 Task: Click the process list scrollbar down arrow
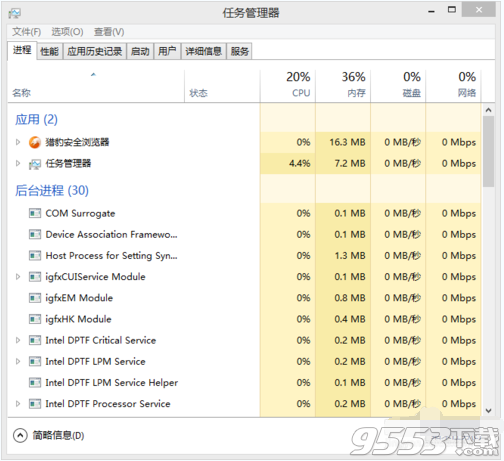488,411
